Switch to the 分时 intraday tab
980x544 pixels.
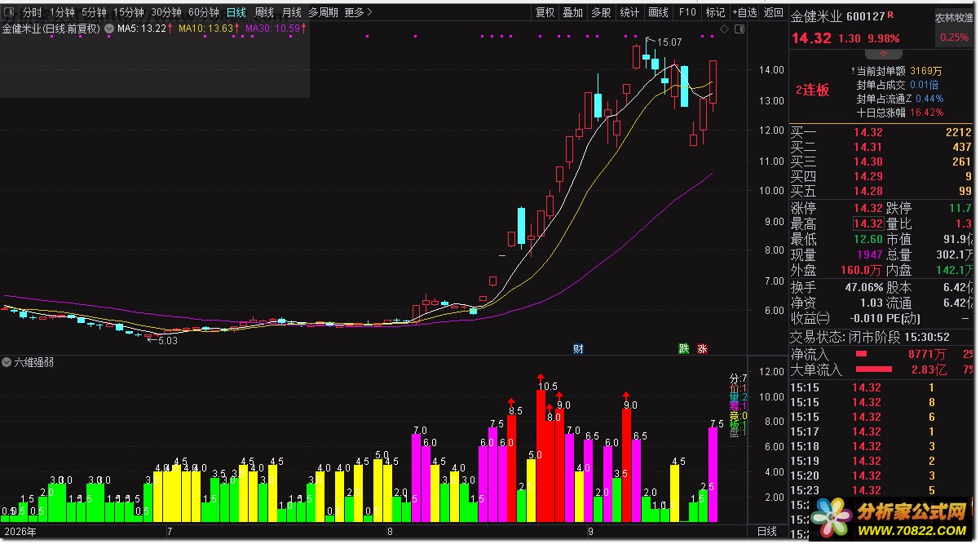[x=32, y=12]
